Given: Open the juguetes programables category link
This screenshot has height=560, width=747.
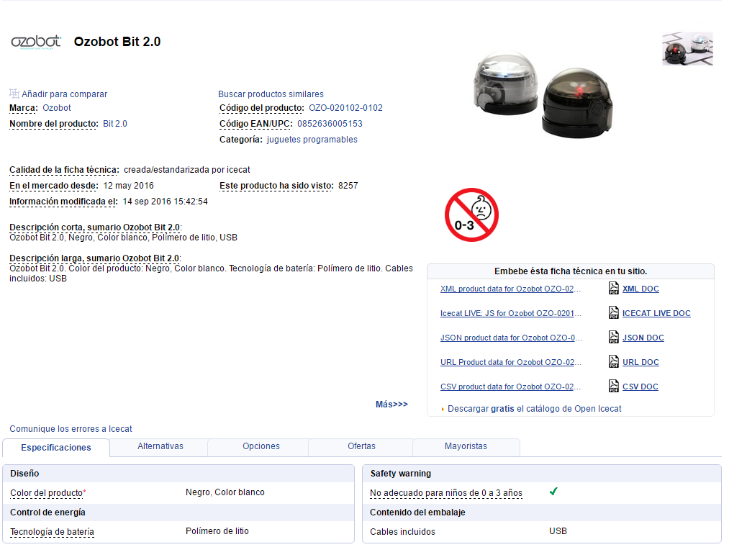Looking at the screenshot, I should [x=312, y=140].
